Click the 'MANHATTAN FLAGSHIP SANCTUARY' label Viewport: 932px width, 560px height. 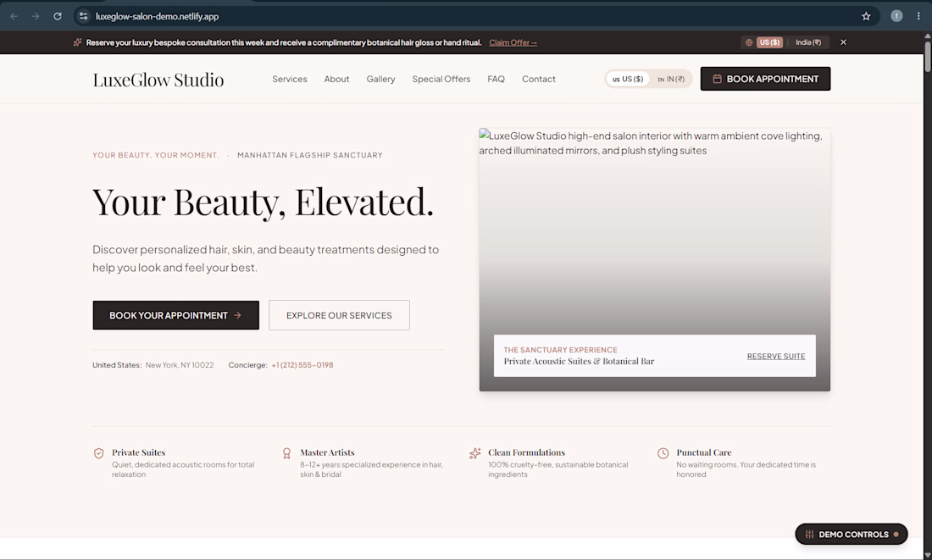(309, 155)
